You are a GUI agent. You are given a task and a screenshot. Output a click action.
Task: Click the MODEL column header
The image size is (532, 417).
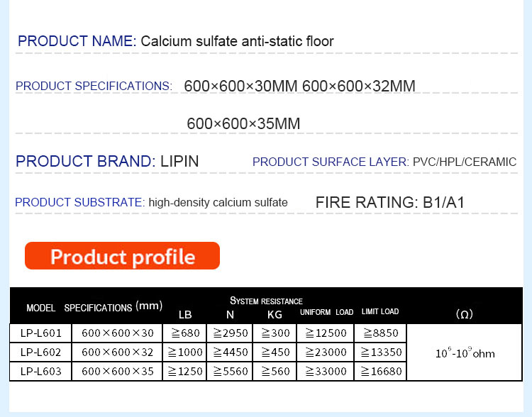pos(41,308)
